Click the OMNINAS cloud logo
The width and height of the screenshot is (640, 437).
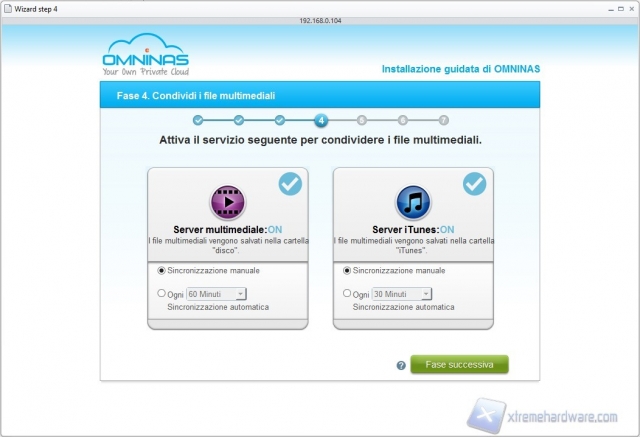click(144, 57)
